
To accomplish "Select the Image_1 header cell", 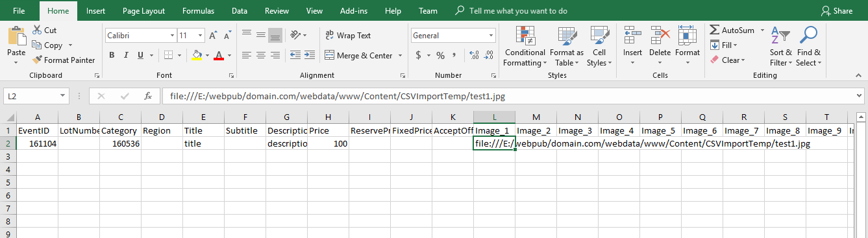I will tap(495, 130).
